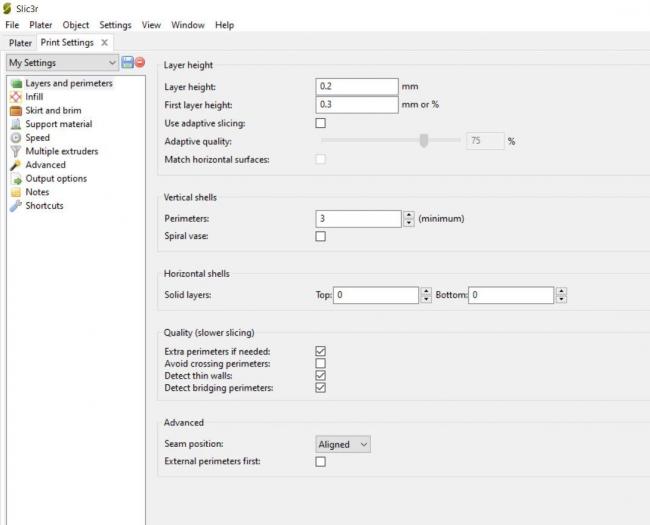Expand the Seam position dropdown
The width and height of the screenshot is (650, 525).
pos(343,444)
